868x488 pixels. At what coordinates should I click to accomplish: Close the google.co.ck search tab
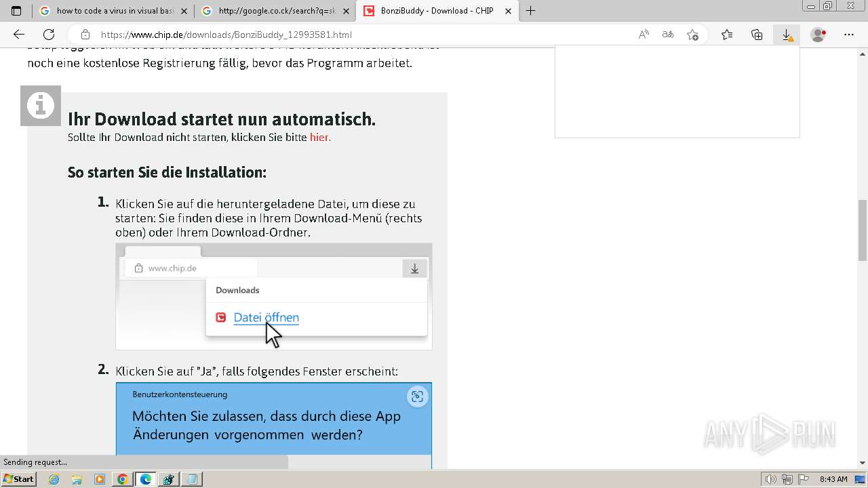coord(347,11)
